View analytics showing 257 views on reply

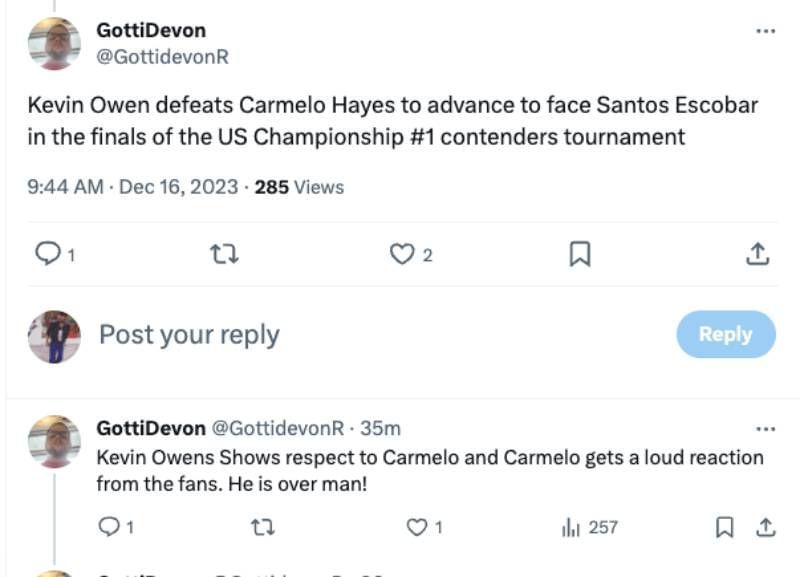590,527
